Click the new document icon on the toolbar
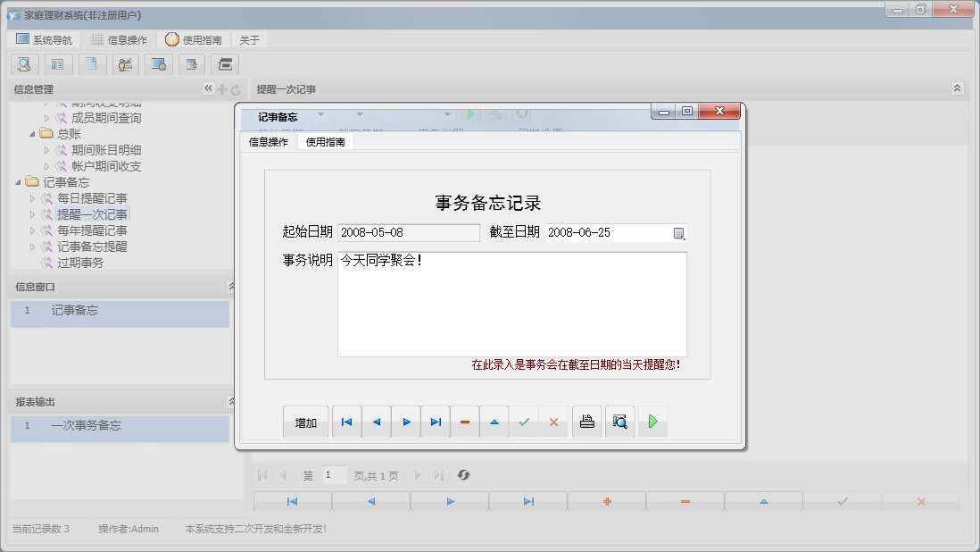 coord(92,64)
